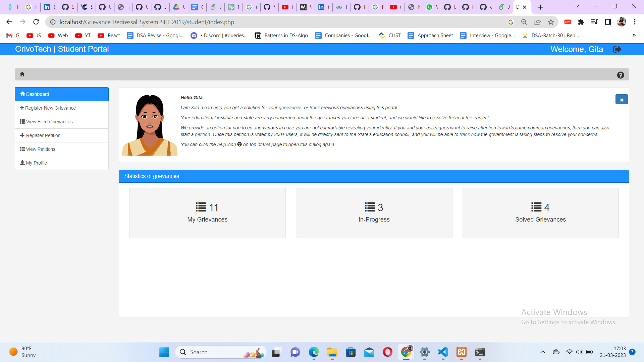Click the help icon on the top right
The width and height of the screenshot is (644, 362).
621,75
